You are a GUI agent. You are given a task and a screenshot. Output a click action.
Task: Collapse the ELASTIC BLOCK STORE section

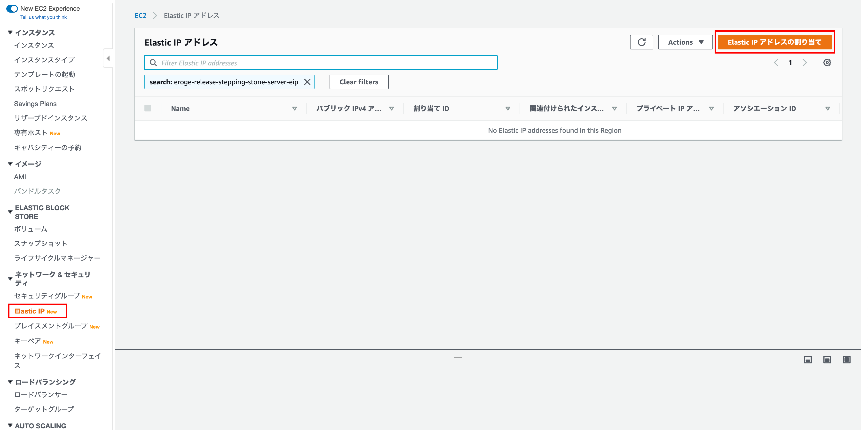tap(10, 212)
